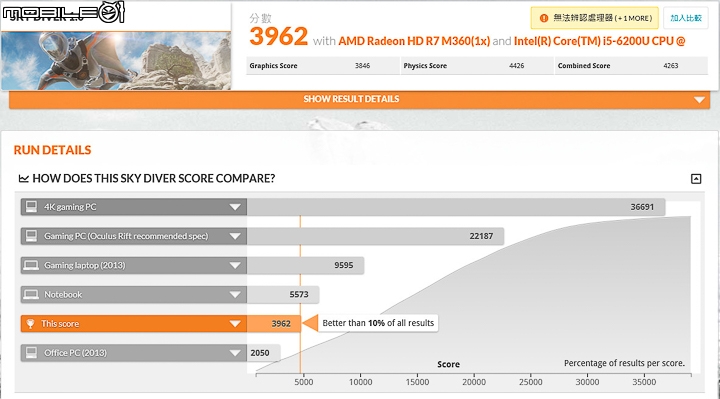Click the desktop icon for 4K gaming PC
720x399 pixels.
(31, 207)
